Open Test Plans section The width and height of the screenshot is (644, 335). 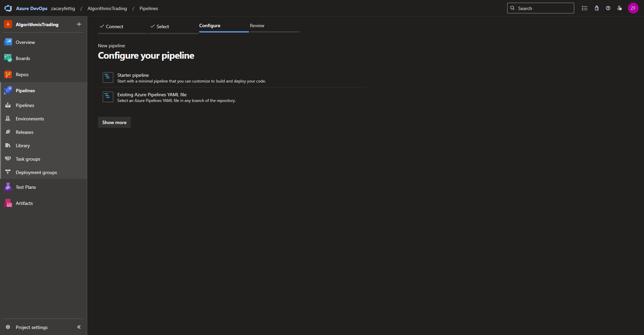(25, 187)
